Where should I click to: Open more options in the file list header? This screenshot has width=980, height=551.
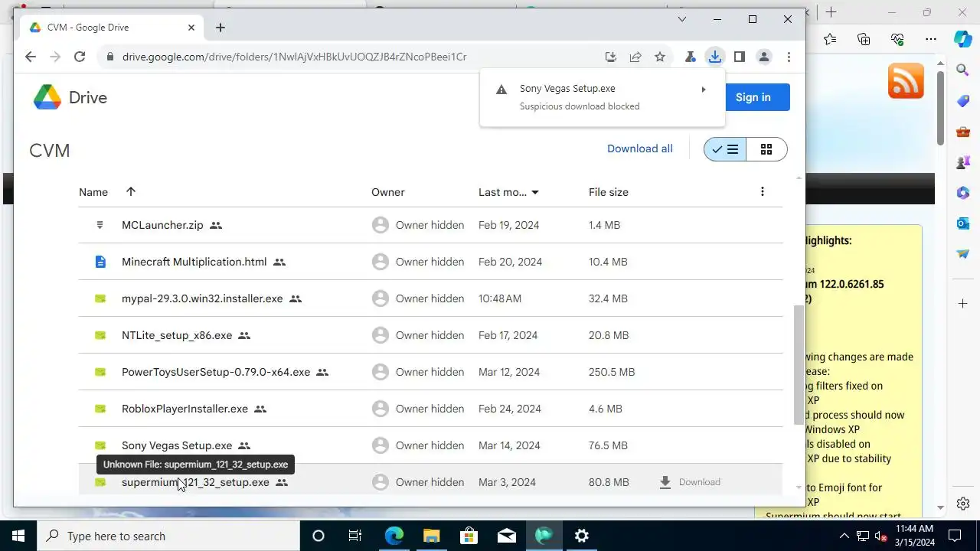tap(762, 191)
